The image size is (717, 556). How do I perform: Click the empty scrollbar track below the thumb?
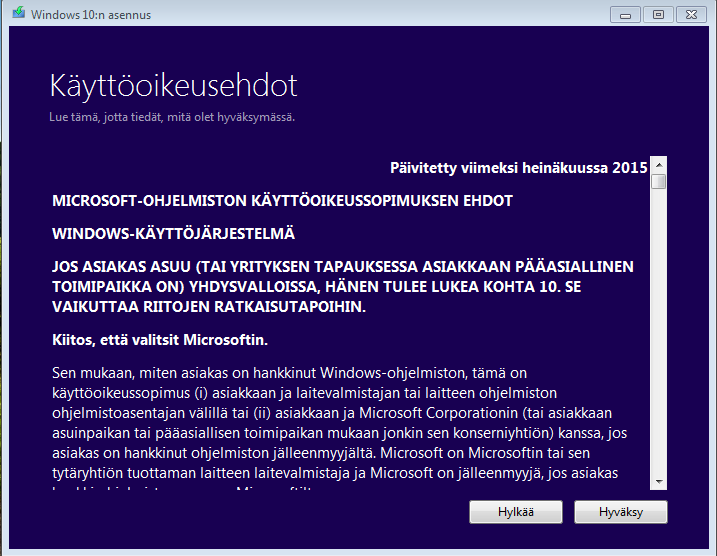point(659,331)
